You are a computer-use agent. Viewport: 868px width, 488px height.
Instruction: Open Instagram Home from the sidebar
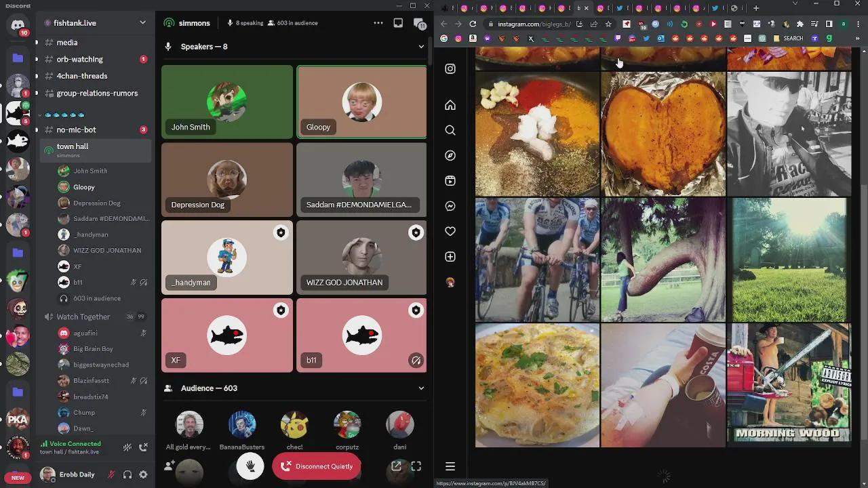pos(450,105)
